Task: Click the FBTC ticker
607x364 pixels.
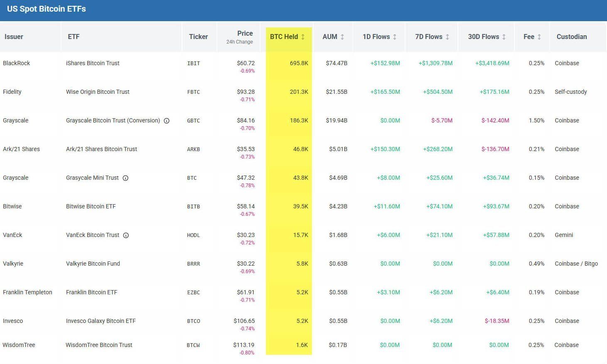Action: tap(194, 92)
